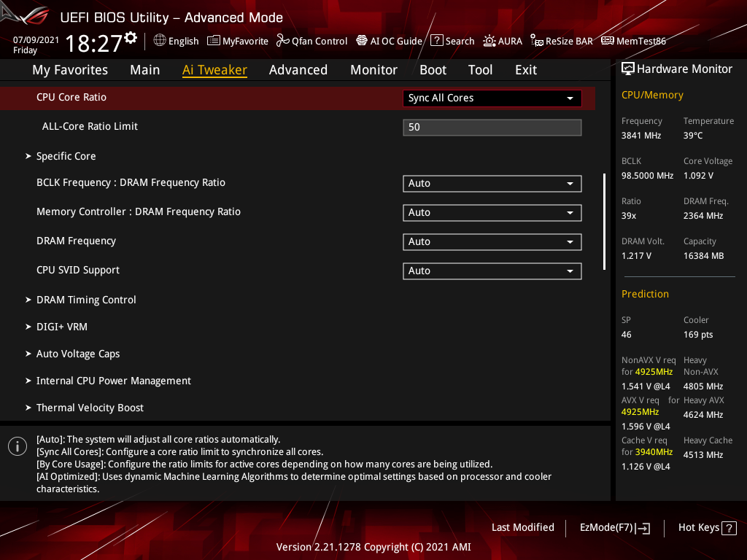This screenshot has width=747, height=560.
Task: Click the CPU SVID Support label
Action: (77, 270)
